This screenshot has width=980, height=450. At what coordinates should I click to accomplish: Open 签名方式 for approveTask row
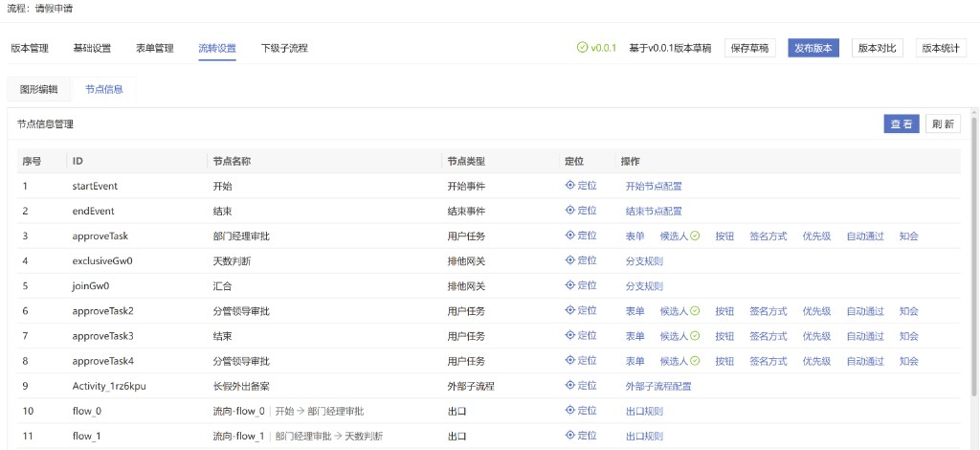(x=768, y=236)
